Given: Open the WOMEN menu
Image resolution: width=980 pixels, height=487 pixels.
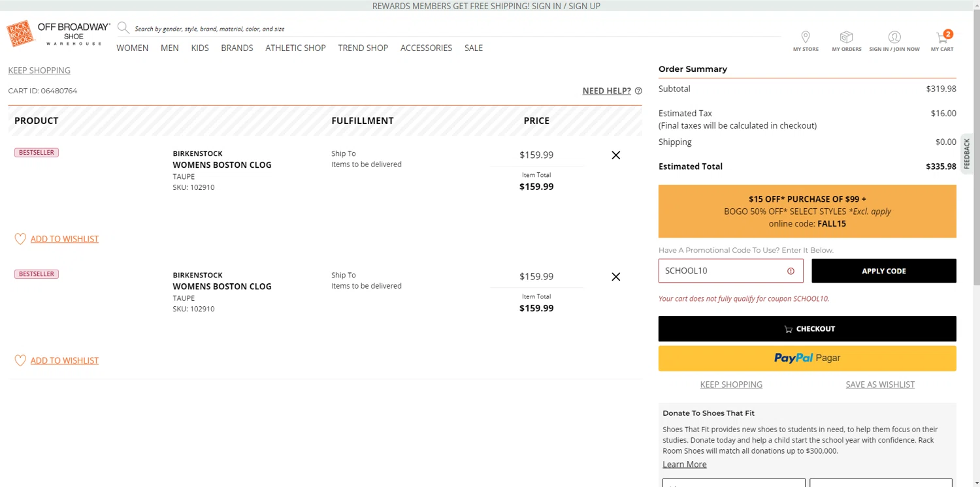Looking at the screenshot, I should pos(133,48).
